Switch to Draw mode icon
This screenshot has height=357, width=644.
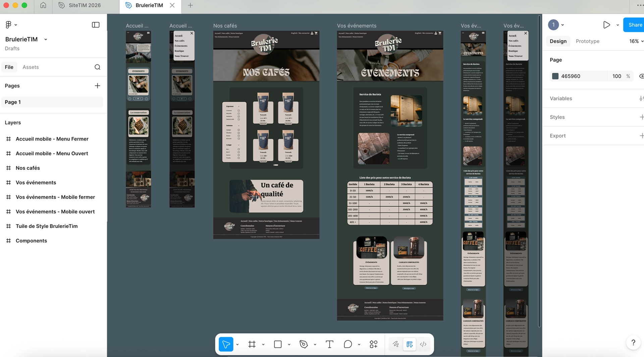(x=396, y=344)
